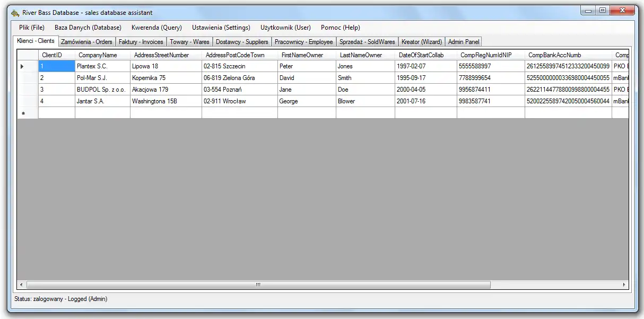Click the NIP 9956874411 cell
The height and width of the screenshot is (319, 644).
click(491, 90)
